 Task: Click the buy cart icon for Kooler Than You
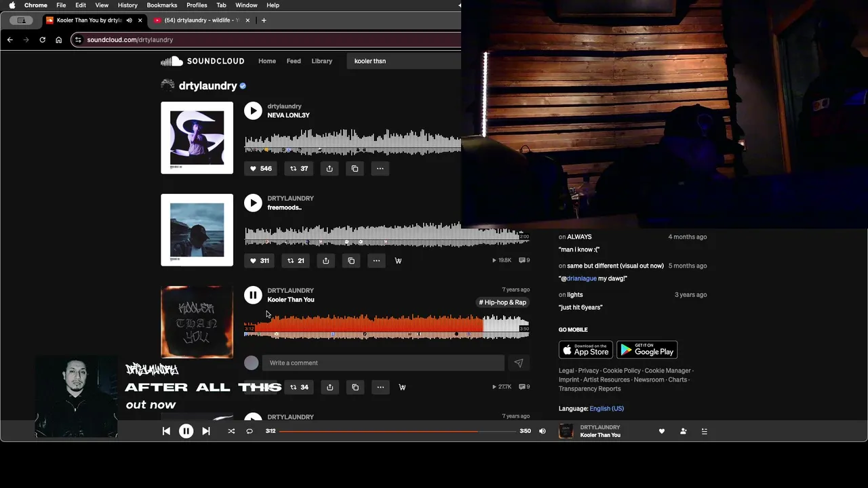[x=402, y=388]
